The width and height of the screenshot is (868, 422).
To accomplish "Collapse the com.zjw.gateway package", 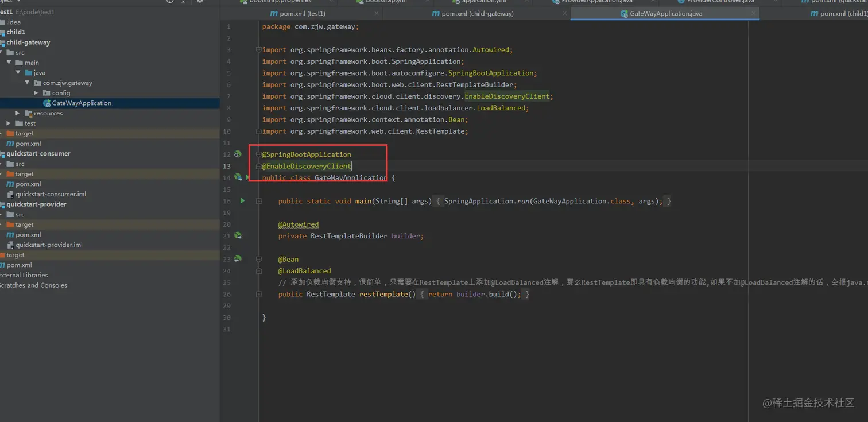I will (x=27, y=83).
